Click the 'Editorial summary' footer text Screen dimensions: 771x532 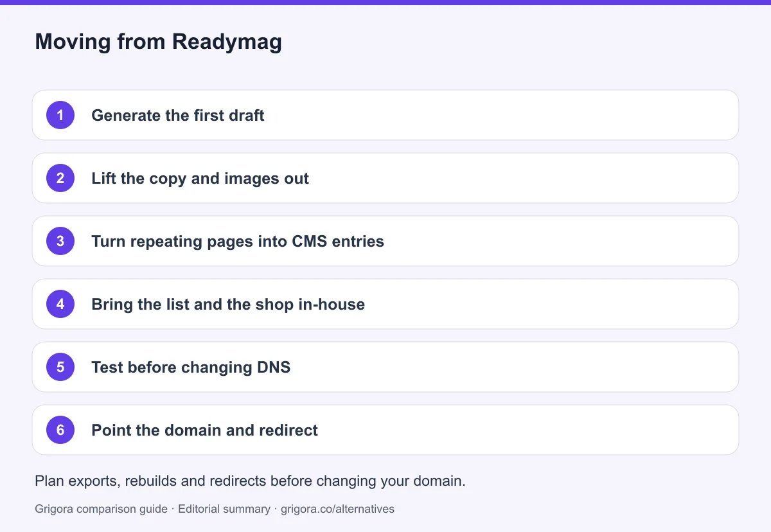click(224, 509)
